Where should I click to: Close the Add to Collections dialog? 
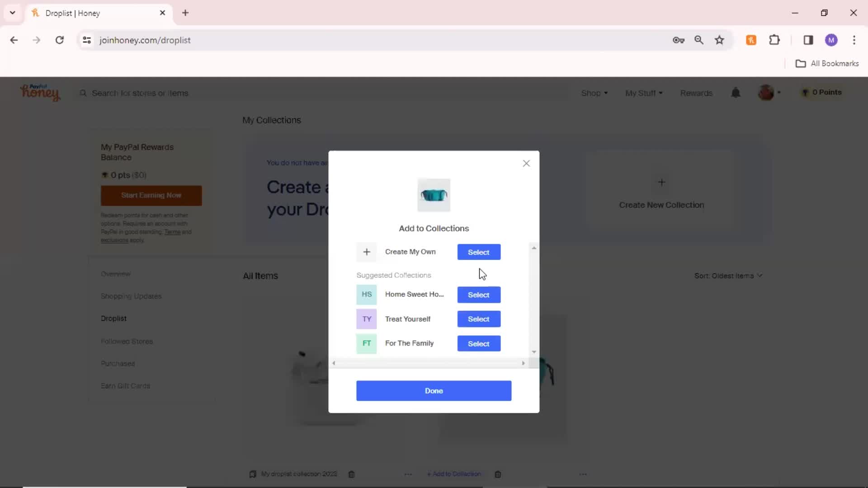coord(525,163)
